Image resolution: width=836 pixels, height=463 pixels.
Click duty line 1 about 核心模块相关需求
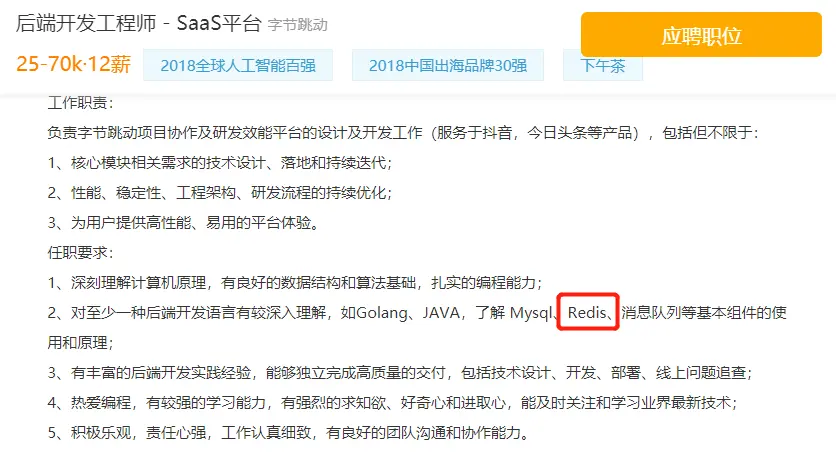[220, 163]
